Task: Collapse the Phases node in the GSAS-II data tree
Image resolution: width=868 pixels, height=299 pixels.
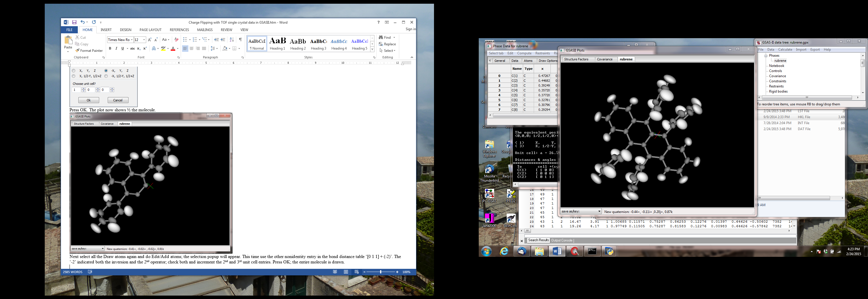Action: 766,56
